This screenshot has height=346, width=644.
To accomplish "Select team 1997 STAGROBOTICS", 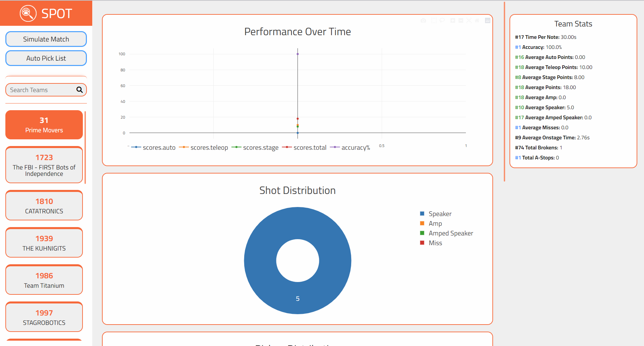I will coord(44,317).
